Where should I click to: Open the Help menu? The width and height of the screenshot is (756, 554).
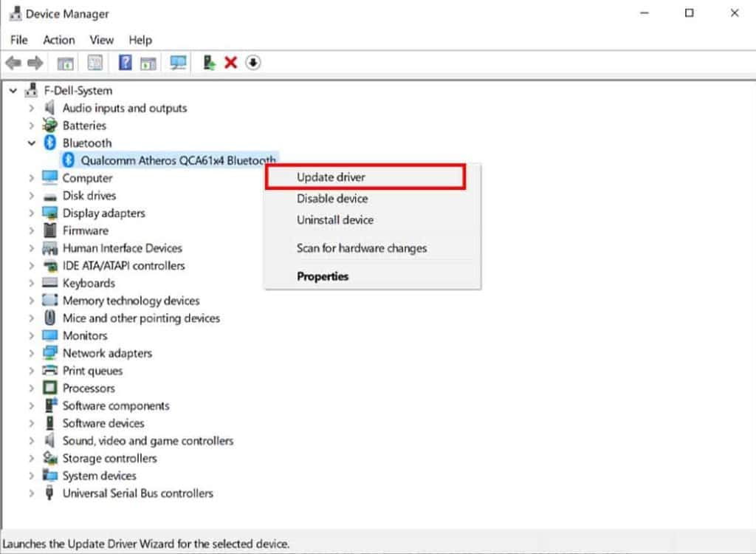(140, 40)
